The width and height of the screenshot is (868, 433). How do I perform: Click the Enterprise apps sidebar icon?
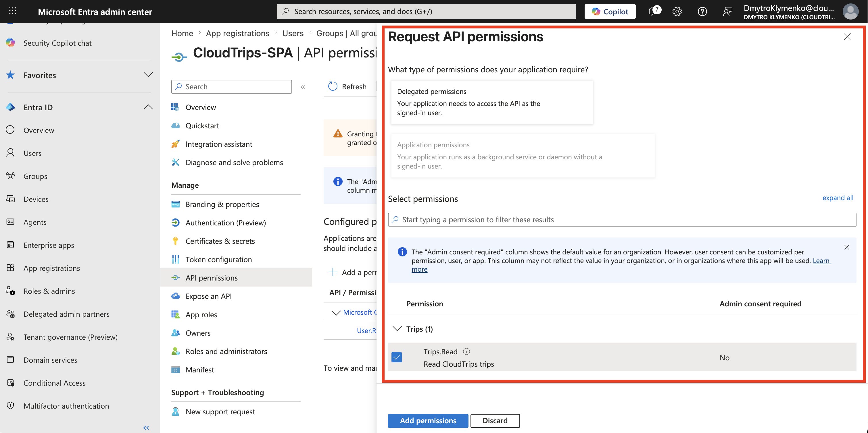point(10,244)
